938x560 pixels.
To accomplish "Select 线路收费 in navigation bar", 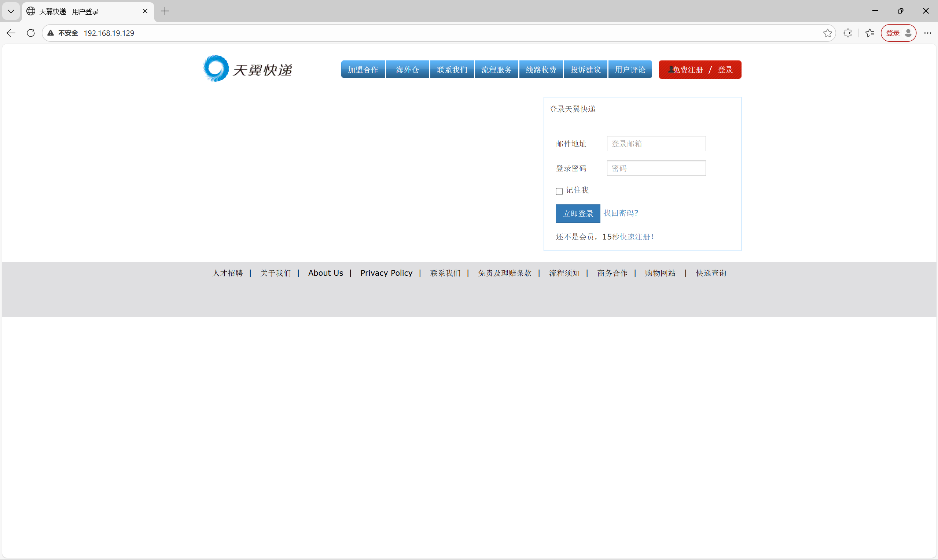I will tap(541, 70).
